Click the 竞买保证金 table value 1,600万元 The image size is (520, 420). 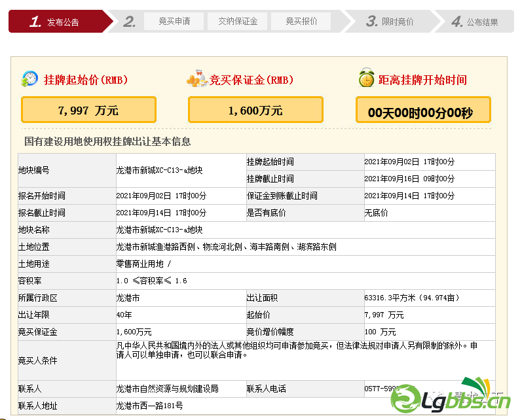pos(134,332)
